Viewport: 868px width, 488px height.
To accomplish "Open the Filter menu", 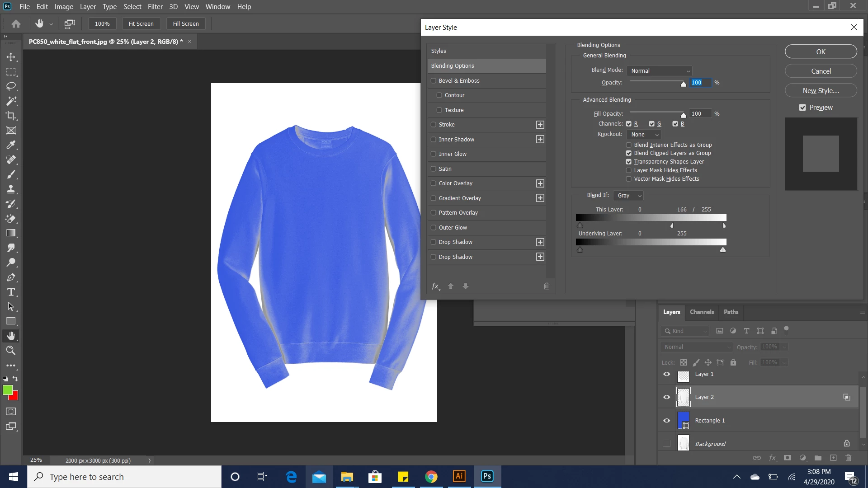I will click(x=155, y=7).
